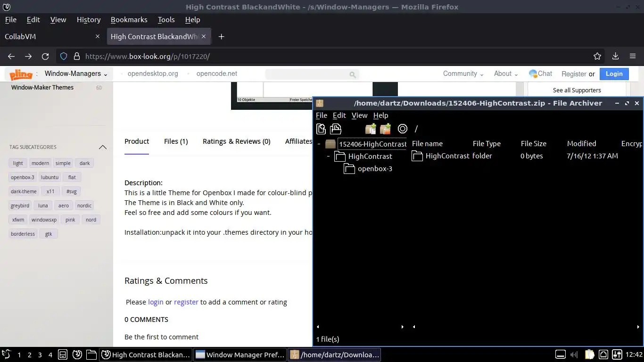The height and width of the screenshot is (362, 644).
Task: Click the volume speaker tray icon
Action: tap(574, 354)
